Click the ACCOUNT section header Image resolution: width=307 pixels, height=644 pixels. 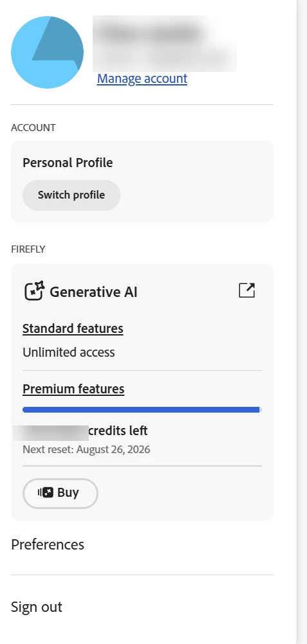33,128
